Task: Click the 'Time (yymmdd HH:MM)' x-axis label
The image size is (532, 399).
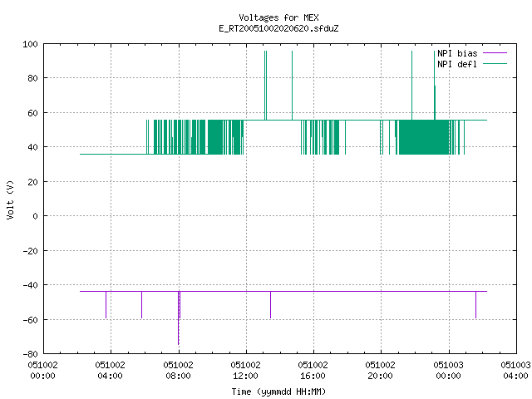Action: click(x=278, y=392)
